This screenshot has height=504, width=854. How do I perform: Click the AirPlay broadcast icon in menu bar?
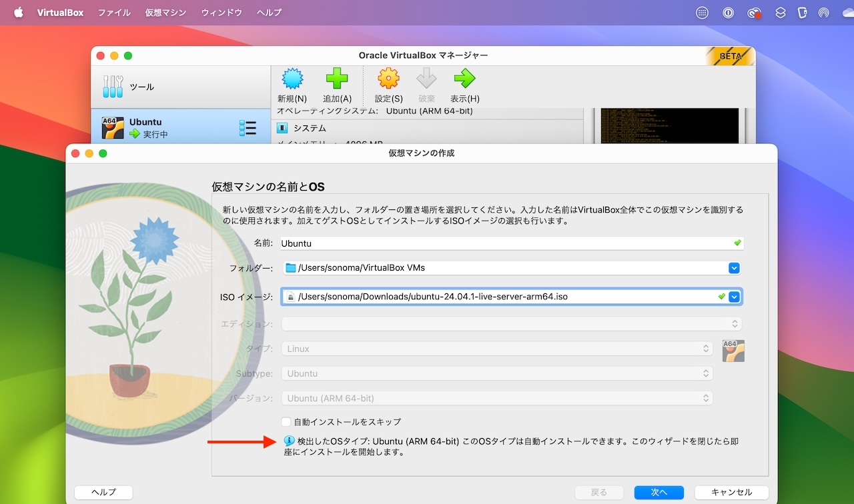(x=823, y=13)
